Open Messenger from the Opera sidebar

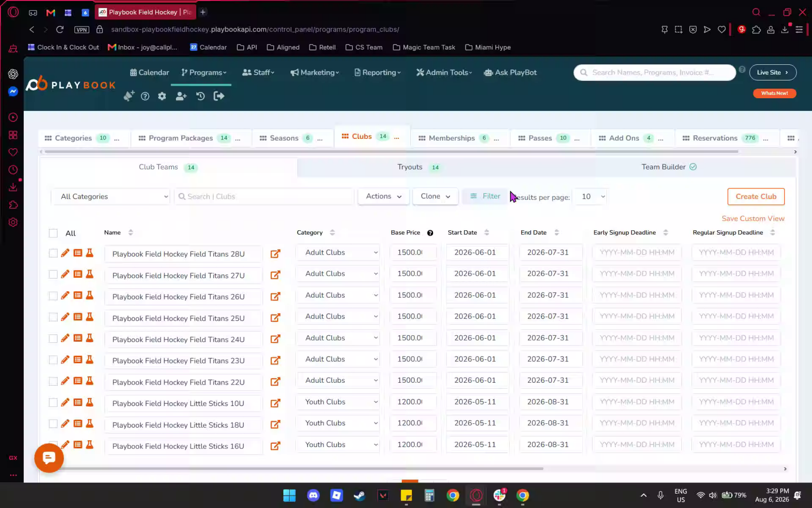[13, 91]
